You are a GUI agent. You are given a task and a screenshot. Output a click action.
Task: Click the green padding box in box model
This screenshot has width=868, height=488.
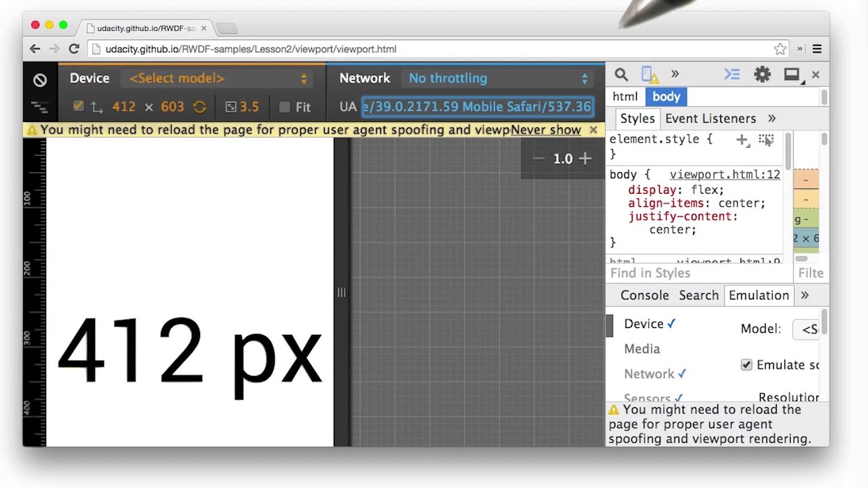click(806, 219)
